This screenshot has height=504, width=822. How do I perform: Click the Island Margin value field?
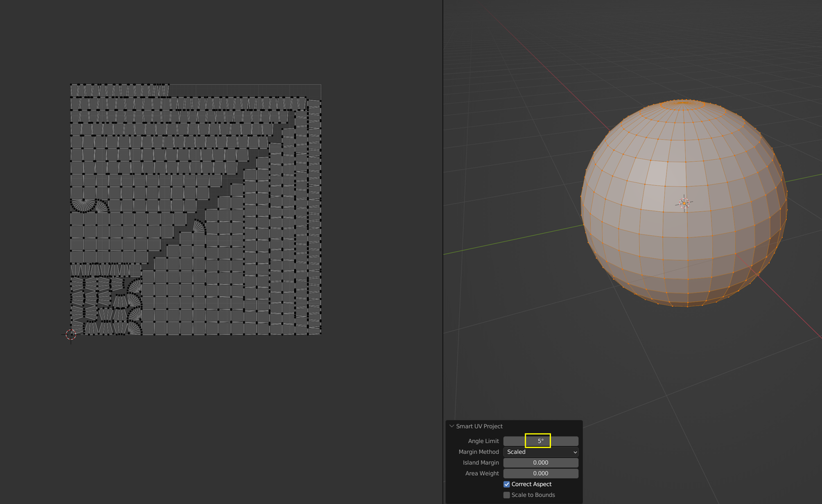(x=541, y=463)
